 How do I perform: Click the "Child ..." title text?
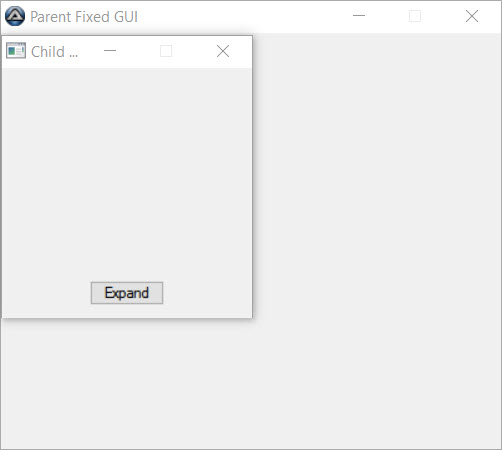(x=55, y=52)
